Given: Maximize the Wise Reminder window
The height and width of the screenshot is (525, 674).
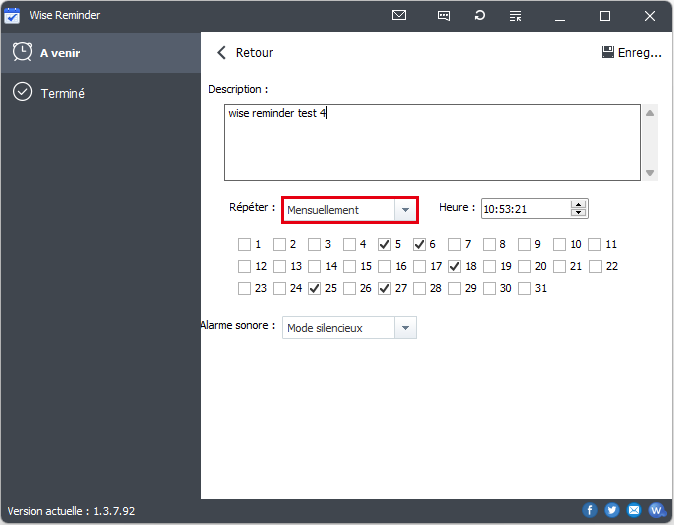Looking at the screenshot, I should pos(605,16).
